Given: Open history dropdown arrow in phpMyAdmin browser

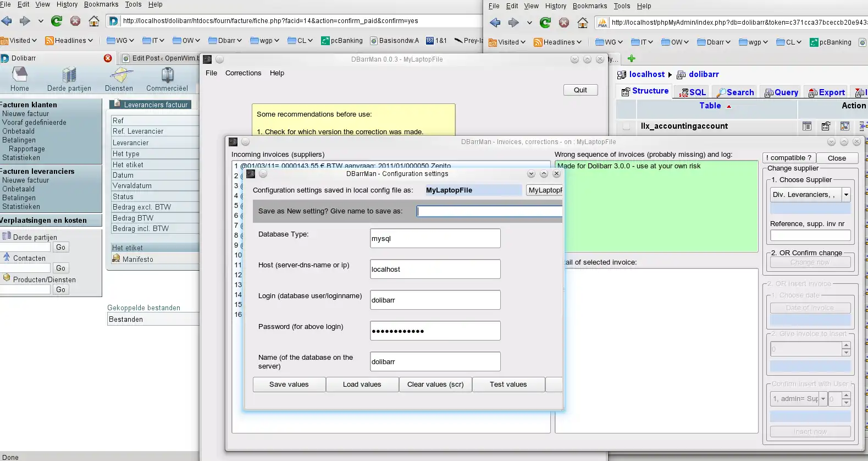Looking at the screenshot, I should 529,23.
